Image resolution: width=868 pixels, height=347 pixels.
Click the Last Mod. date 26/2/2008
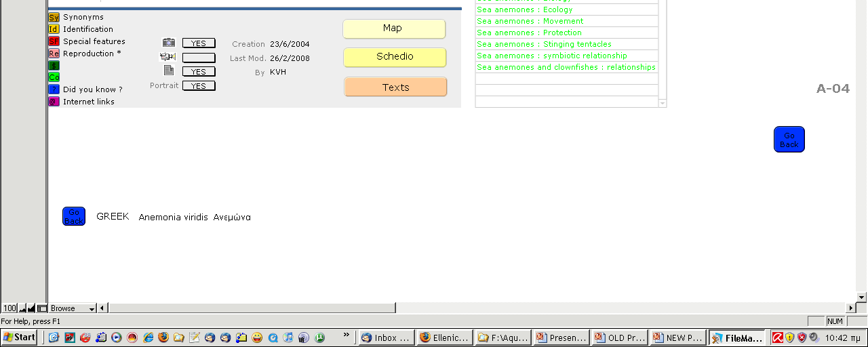point(290,58)
